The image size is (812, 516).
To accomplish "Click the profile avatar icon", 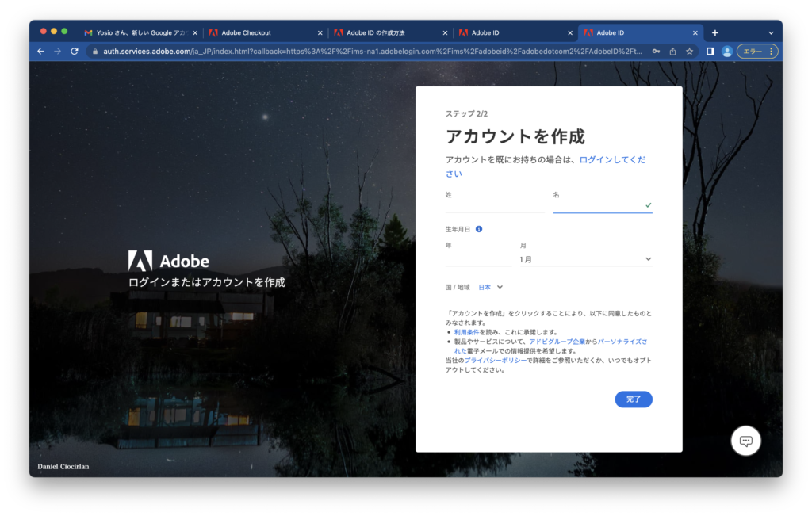I will coord(727,51).
